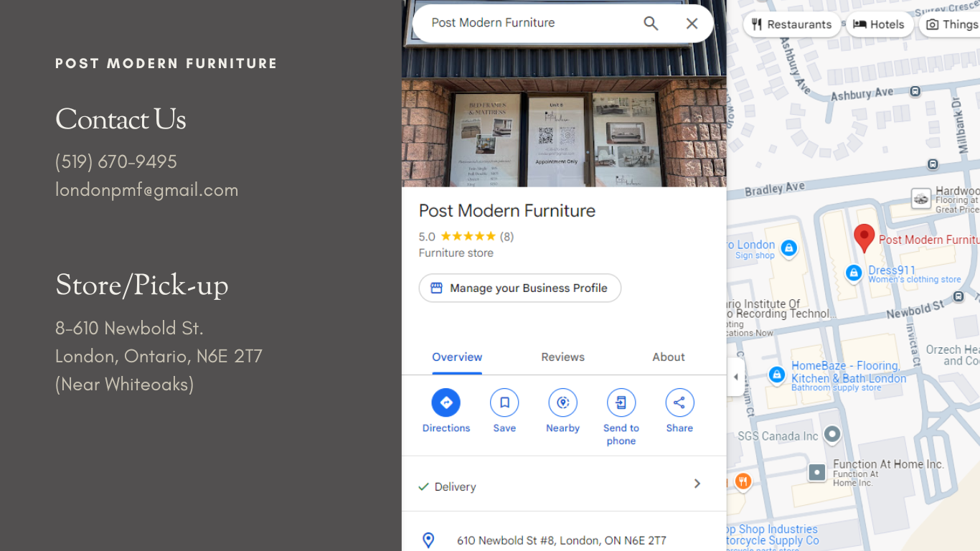Click the Share icon button
980x551 pixels.
(679, 402)
